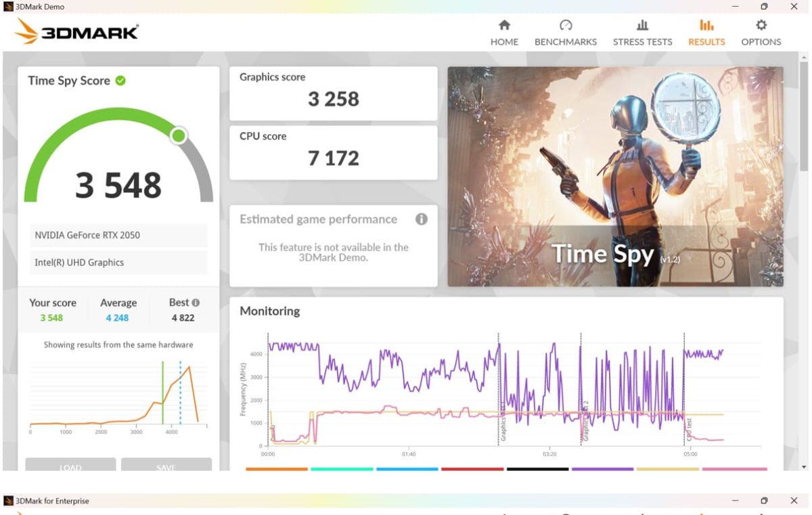Click the green valid-score checkmark icon
This screenshot has width=812, height=515.
[x=120, y=81]
